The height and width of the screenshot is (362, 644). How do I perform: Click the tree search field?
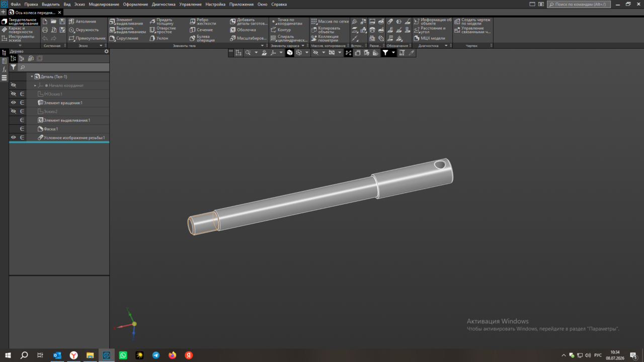pos(63,67)
